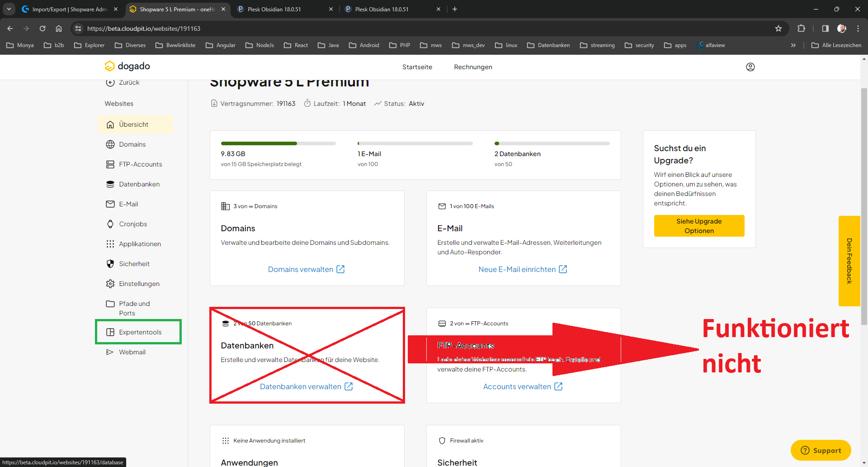
Task: Open Webmail in the sidebar
Action: tap(132, 352)
